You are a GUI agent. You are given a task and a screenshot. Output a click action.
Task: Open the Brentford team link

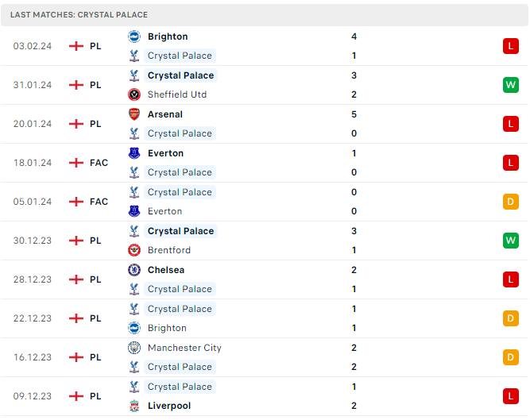tap(169, 250)
